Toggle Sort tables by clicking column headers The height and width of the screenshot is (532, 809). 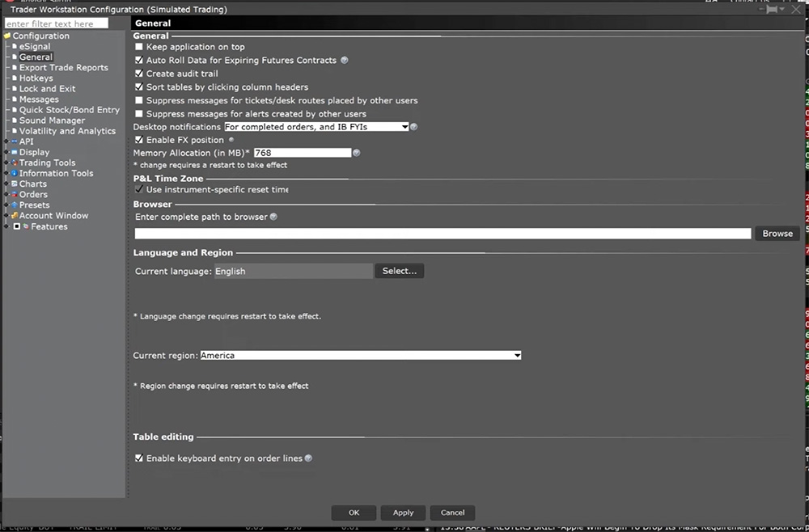(139, 87)
